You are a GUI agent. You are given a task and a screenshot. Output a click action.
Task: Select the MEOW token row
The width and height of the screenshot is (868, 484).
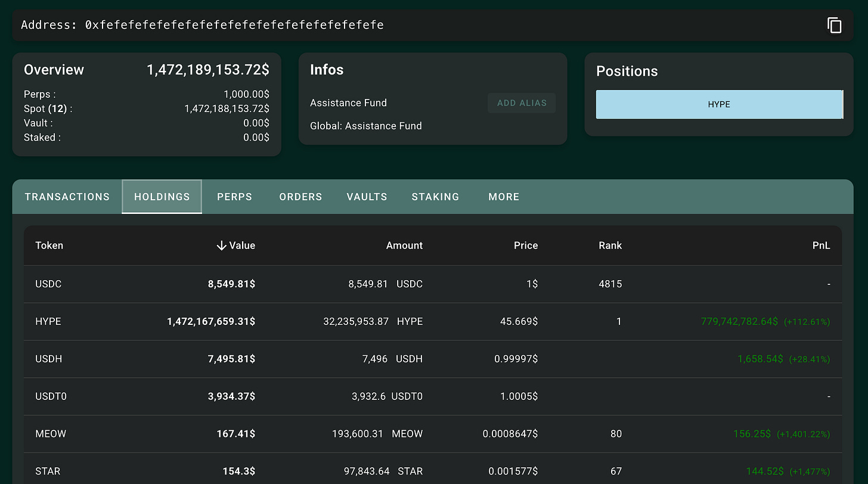point(433,434)
